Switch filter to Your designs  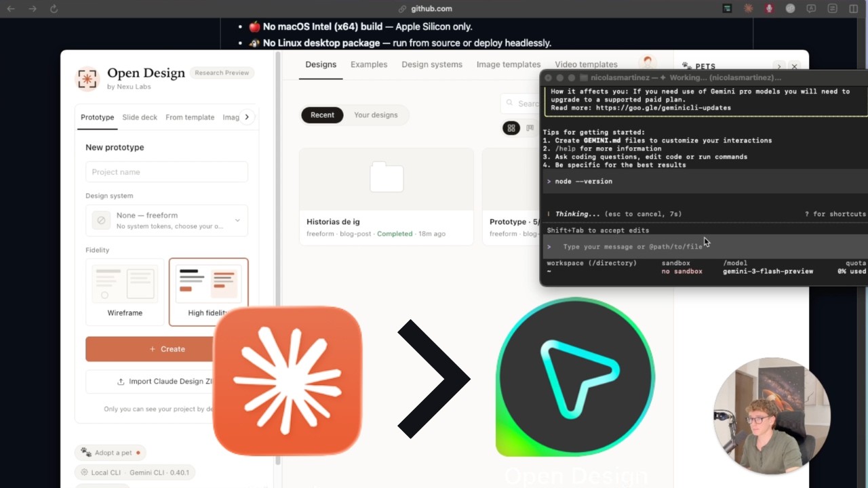(x=376, y=115)
